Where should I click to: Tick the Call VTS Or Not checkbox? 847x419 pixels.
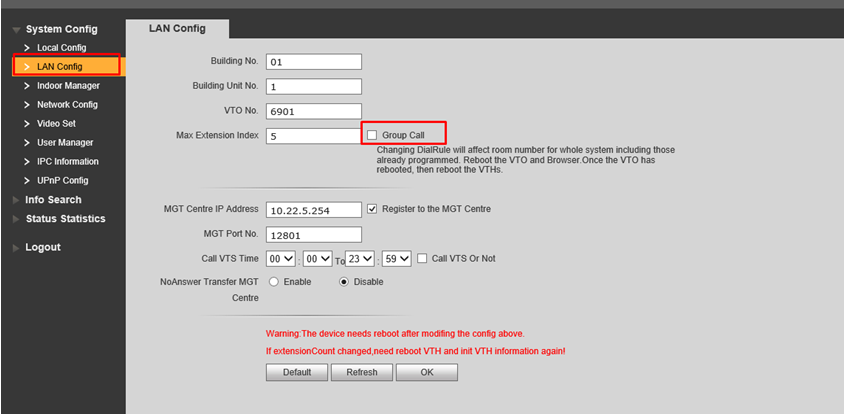pos(422,258)
